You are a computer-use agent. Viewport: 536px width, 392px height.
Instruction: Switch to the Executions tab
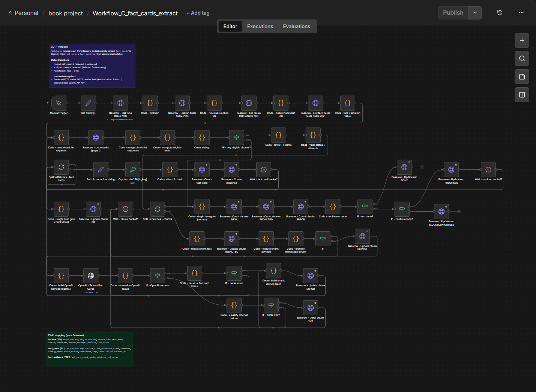tap(260, 26)
